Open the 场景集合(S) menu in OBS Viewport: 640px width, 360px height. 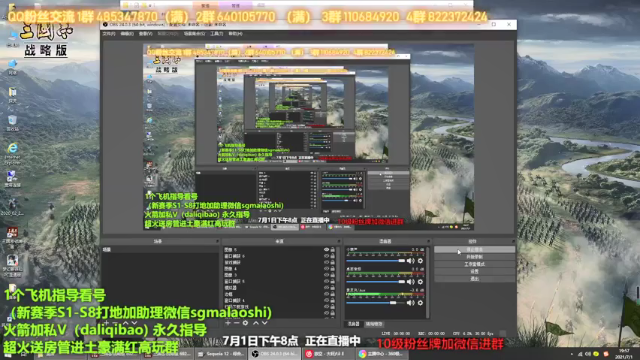[194, 34]
